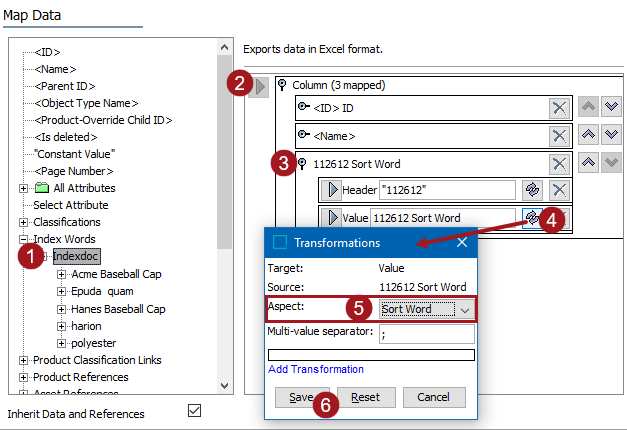Open the Aspect dropdown

[464, 310]
